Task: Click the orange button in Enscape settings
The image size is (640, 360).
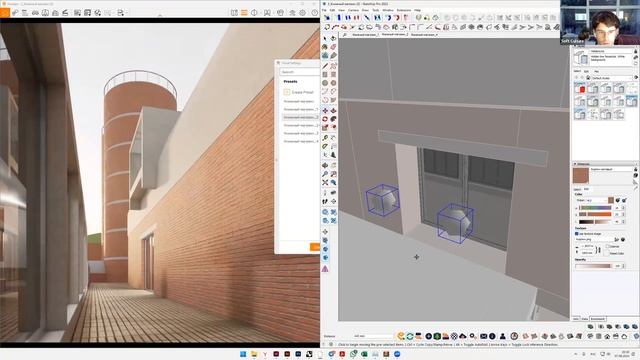Action: click(x=315, y=247)
